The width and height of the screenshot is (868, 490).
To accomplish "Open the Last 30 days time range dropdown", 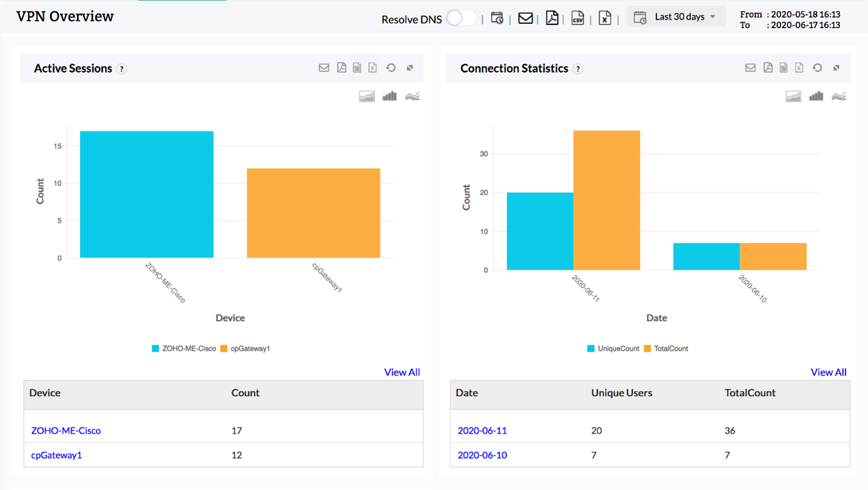I will pos(676,17).
